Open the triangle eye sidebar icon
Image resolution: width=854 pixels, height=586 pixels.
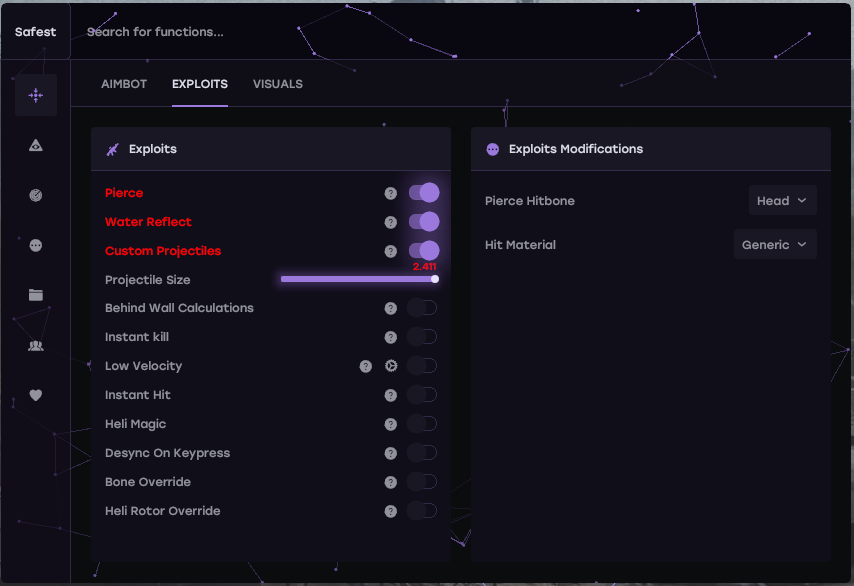[x=36, y=146]
